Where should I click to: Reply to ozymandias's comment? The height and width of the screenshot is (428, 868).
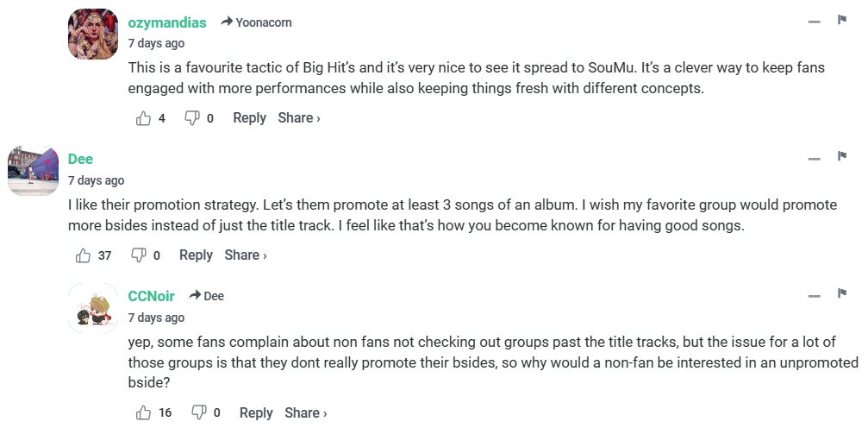(x=249, y=118)
